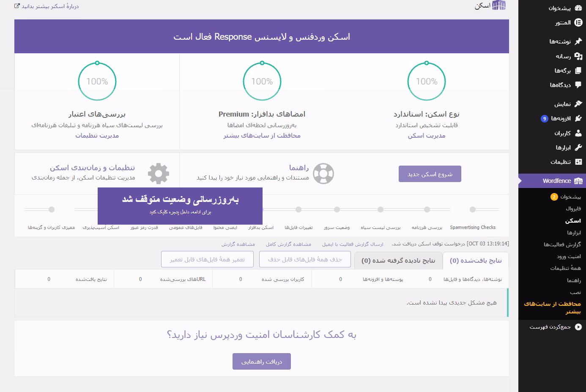
Task: Click مشاهدهٔ گزارش کامل link
Action: 288,244
